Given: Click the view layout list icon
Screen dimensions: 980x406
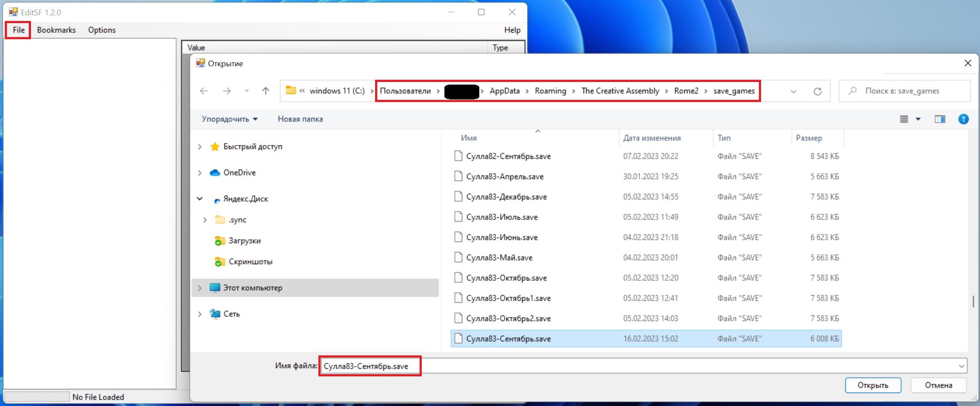Looking at the screenshot, I should [x=904, y=119].
